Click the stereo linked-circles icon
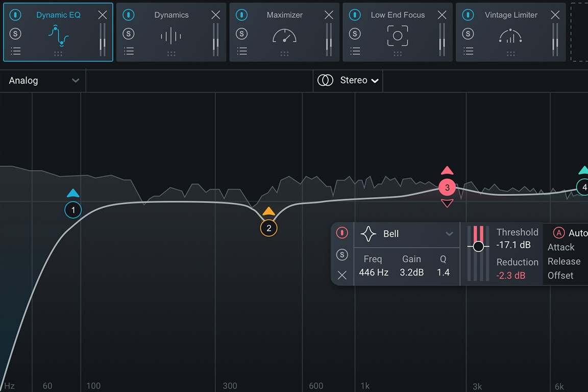 point(325,80)
